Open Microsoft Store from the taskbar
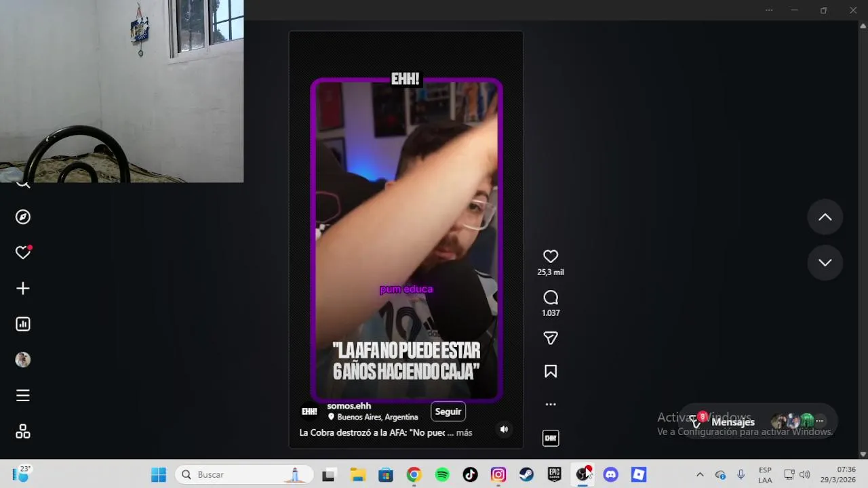Screen dimensions: 868x488 [386, 474]
